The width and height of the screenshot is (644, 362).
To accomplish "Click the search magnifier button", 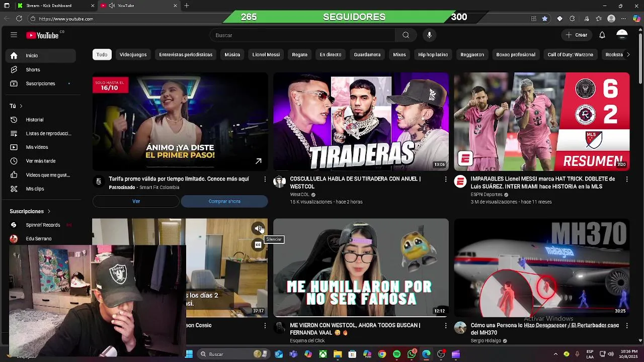I will coord(406,35).
